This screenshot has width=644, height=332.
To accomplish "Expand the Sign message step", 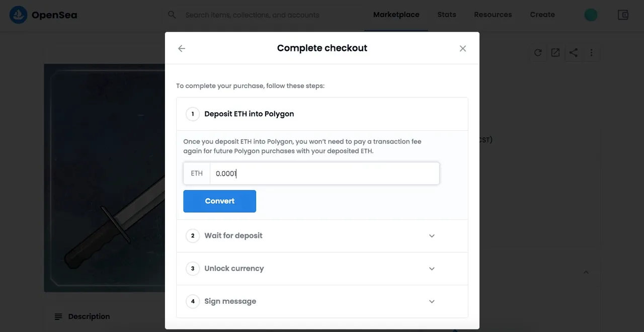I will 322,301.
